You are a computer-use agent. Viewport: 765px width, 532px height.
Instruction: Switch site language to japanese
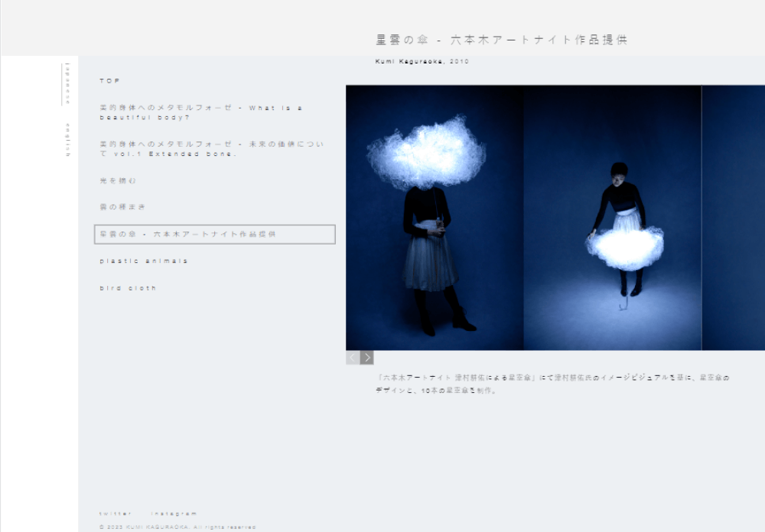[67, 83]
